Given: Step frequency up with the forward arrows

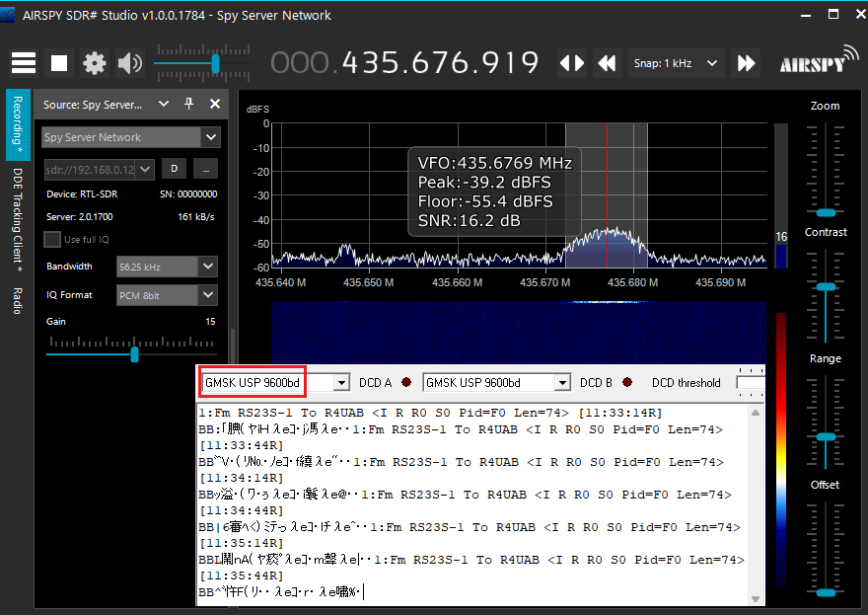Looking at the screenshot, I should coord(747,63).
